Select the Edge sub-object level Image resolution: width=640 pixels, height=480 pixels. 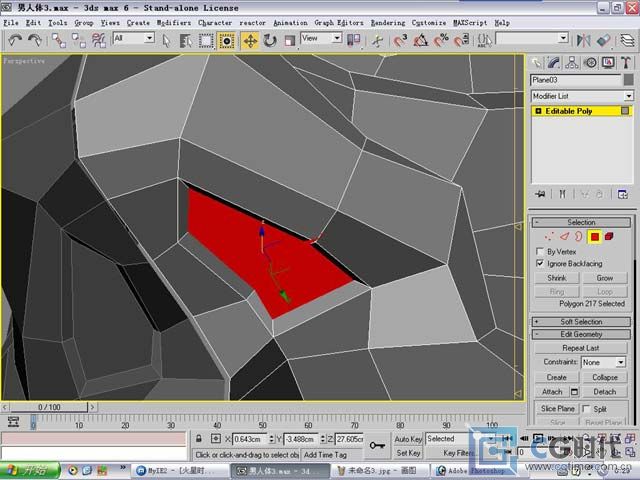click(564, 236)
